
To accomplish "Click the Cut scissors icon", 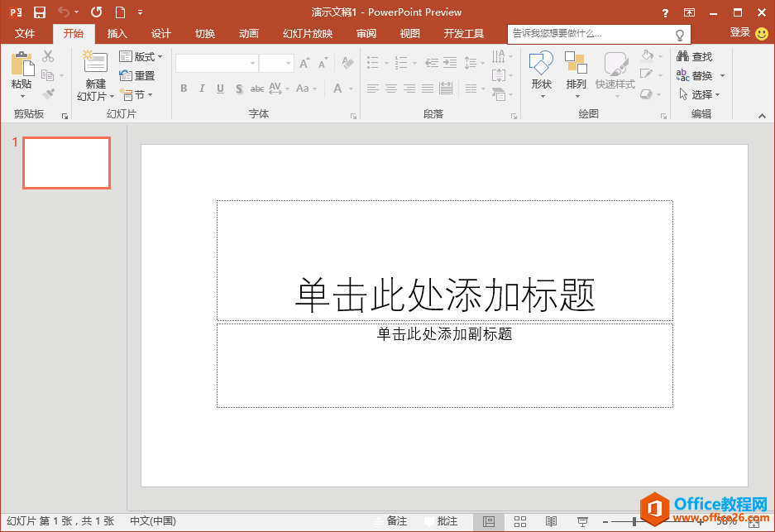I will [48, 56].
